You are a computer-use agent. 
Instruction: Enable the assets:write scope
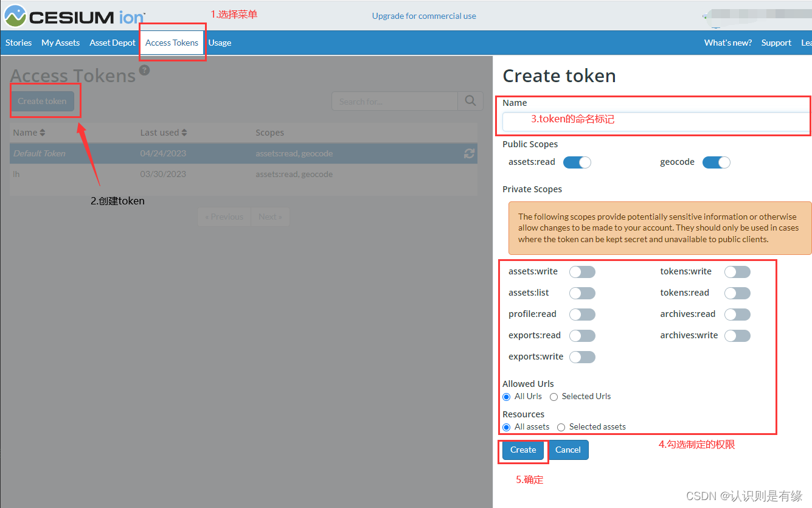582,272
